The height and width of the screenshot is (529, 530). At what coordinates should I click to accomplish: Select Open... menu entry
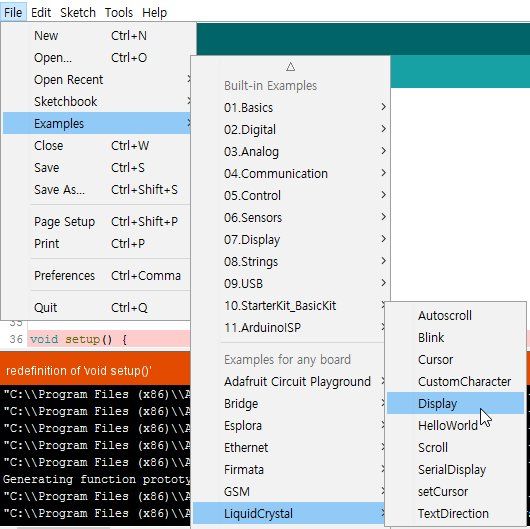[97, 57]
